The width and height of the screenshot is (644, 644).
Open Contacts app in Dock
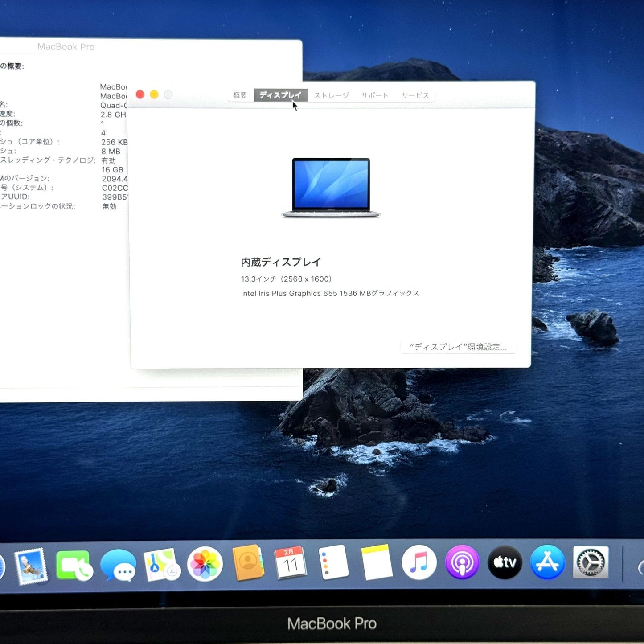[x=248, y=562]
